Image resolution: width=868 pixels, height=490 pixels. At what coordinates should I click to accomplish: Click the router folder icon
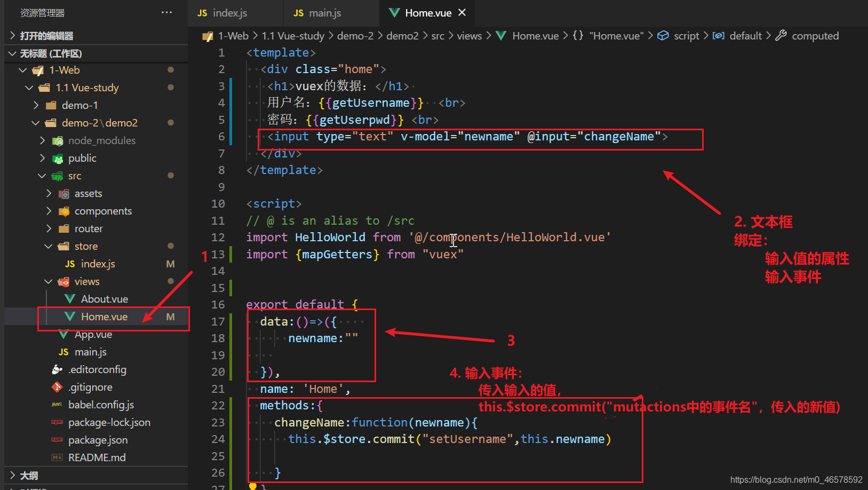click(x=64, y=228)
